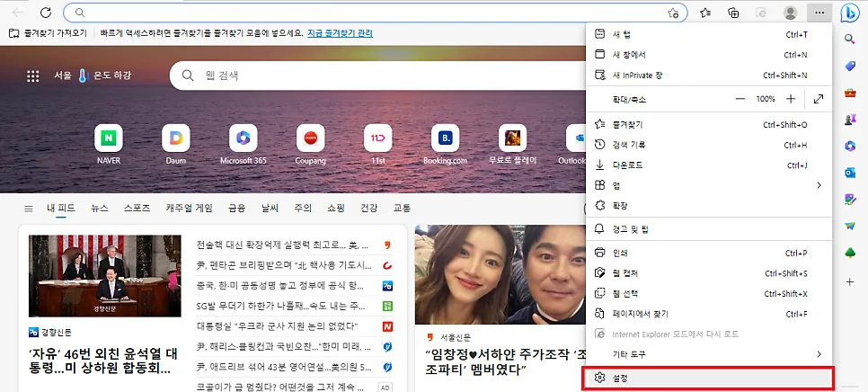Open the Shopping tag icon in sidebar
Image resolution: width=868 pixels, height=392 pixels.
850,66
